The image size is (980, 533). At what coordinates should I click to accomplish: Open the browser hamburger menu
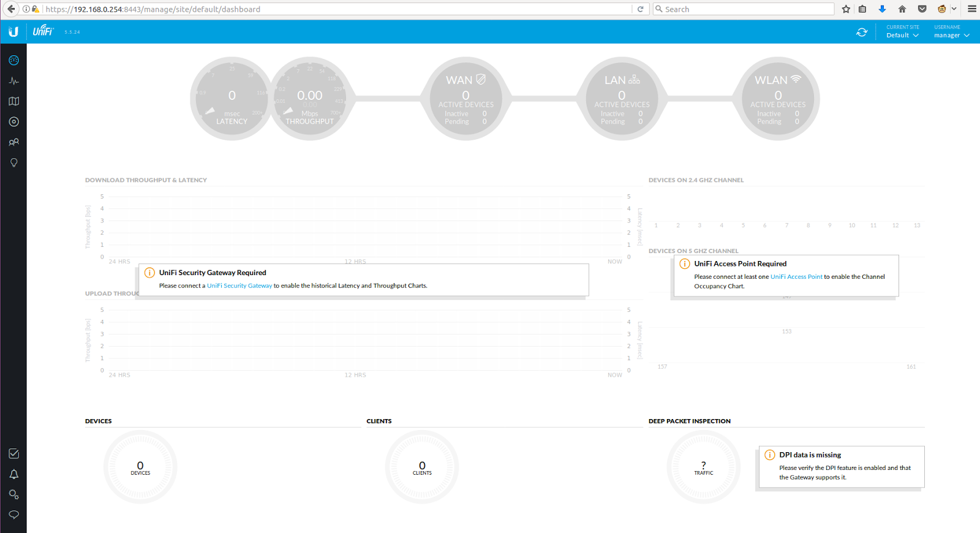pyautogui.click(x=971, y=9)
